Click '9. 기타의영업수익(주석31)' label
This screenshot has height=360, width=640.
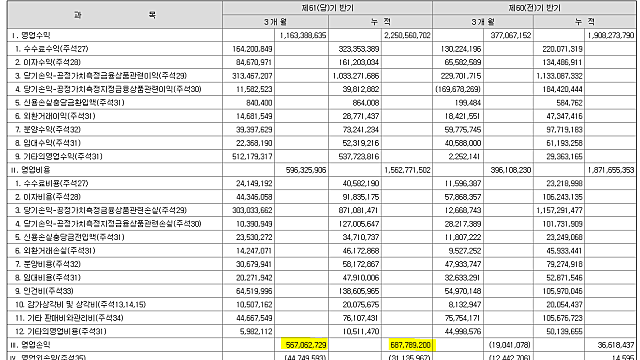click(59, 157)
